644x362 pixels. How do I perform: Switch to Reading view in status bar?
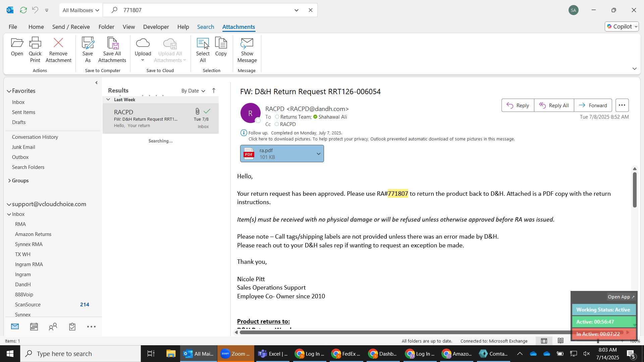560,341
